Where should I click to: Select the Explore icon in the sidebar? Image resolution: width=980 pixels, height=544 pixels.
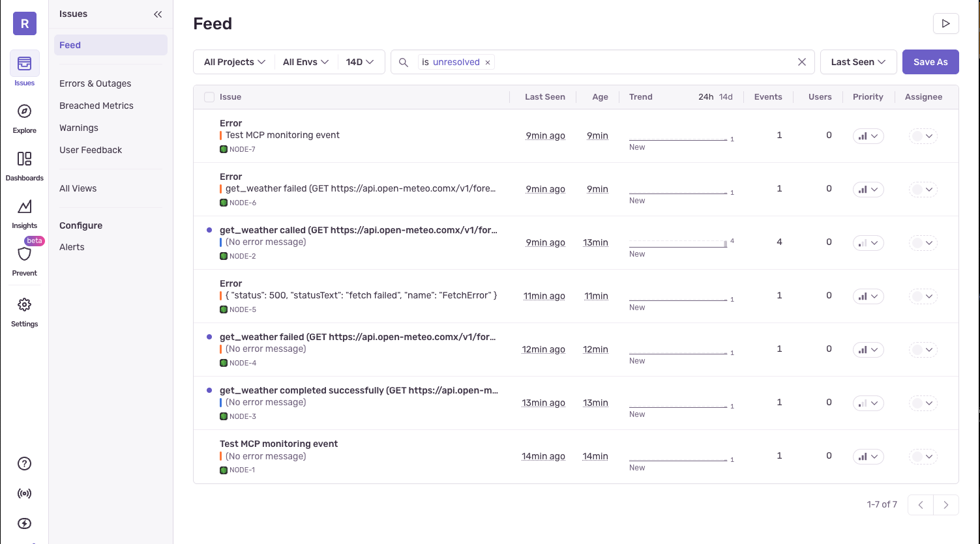(24, 115)
